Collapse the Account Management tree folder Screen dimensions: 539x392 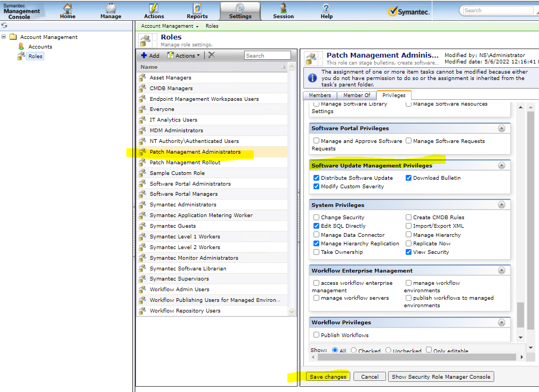click(4, 37)
